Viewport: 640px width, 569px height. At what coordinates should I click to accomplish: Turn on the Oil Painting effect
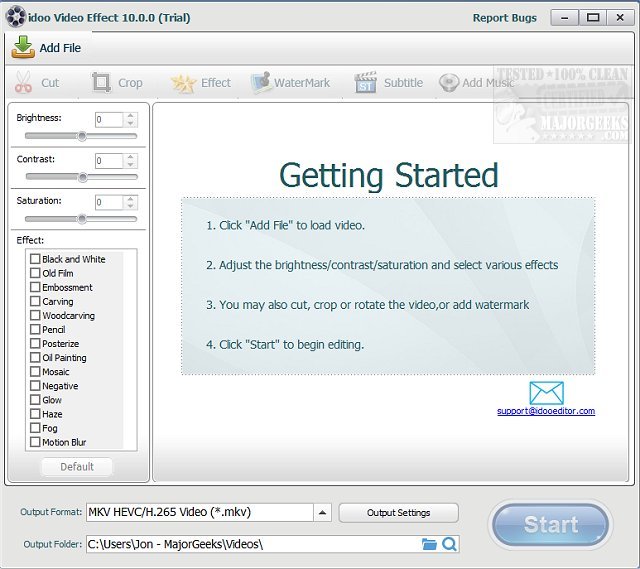[x=35, y=358]
